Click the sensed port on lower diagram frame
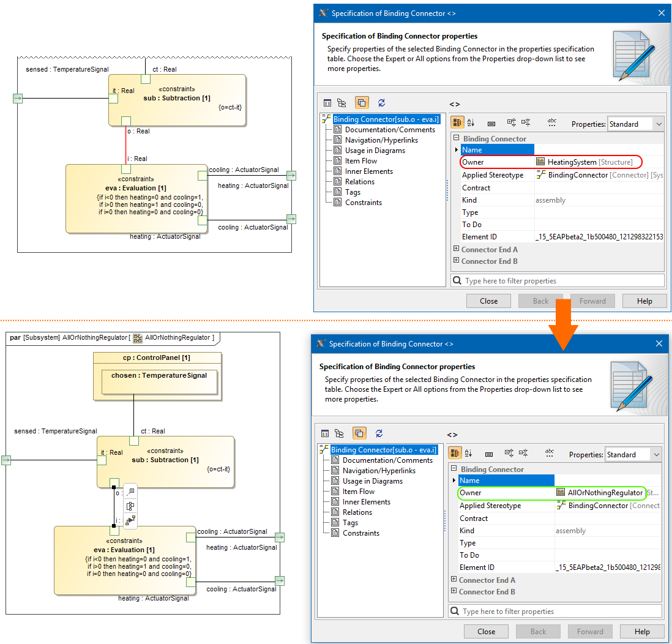 (x=6, y=460)
